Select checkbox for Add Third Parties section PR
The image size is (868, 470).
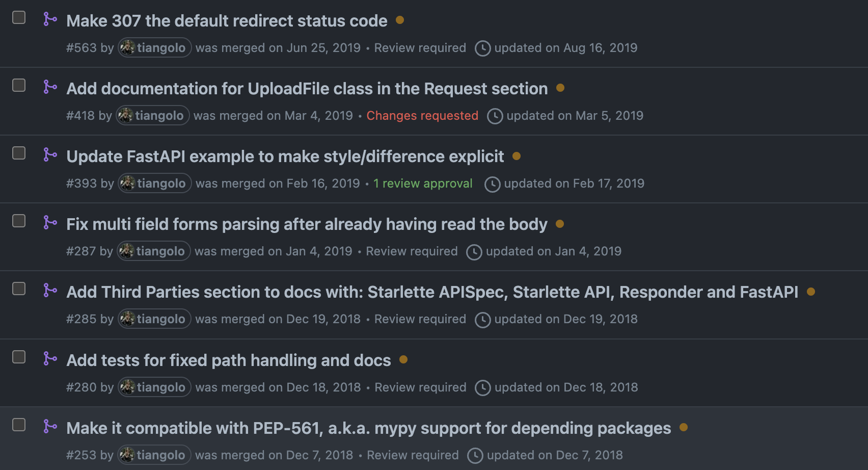pyautogui.click(x=19, y=289)
